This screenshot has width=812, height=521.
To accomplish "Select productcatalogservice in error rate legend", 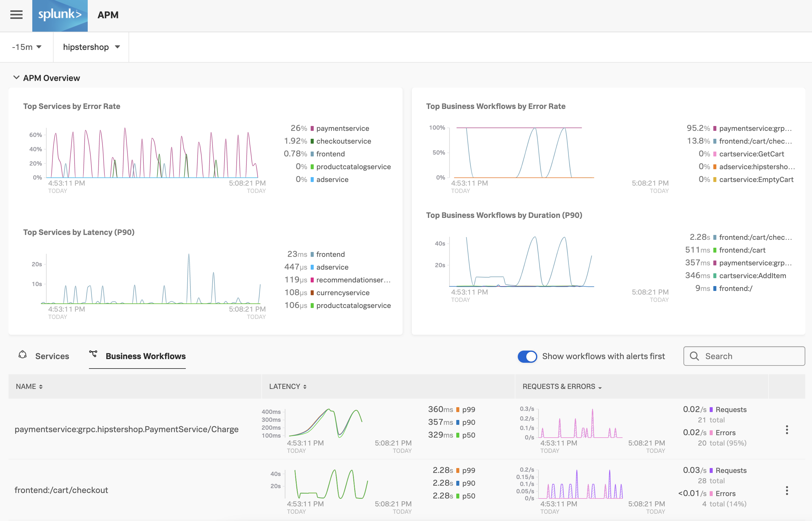I will (x=354, y=166).
